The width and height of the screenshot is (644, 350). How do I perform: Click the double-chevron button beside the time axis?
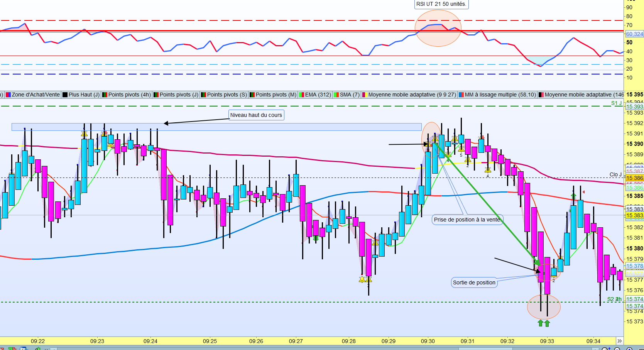(x=619, y=341)
